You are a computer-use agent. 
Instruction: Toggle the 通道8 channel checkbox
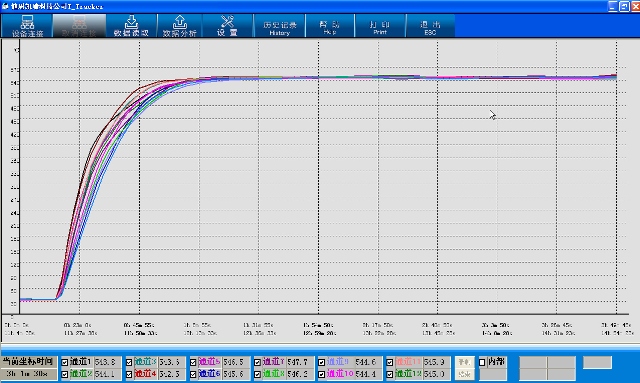tap(257, 374)
